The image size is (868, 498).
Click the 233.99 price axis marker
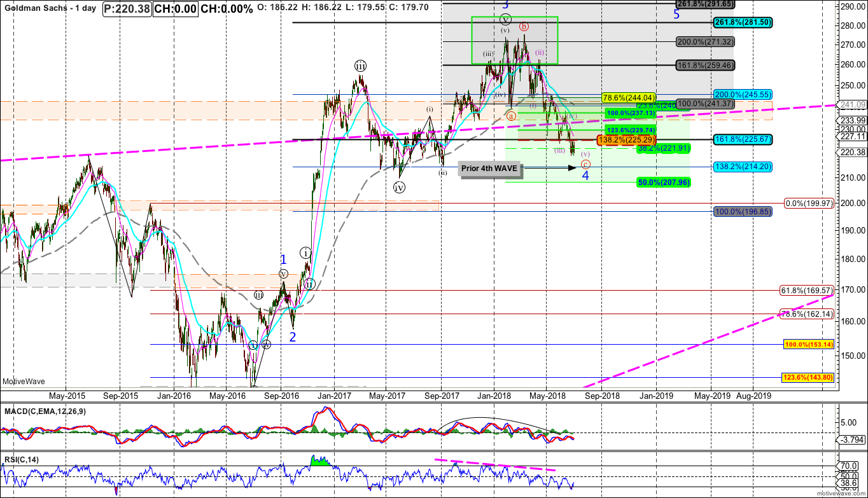tap(851, 121)
